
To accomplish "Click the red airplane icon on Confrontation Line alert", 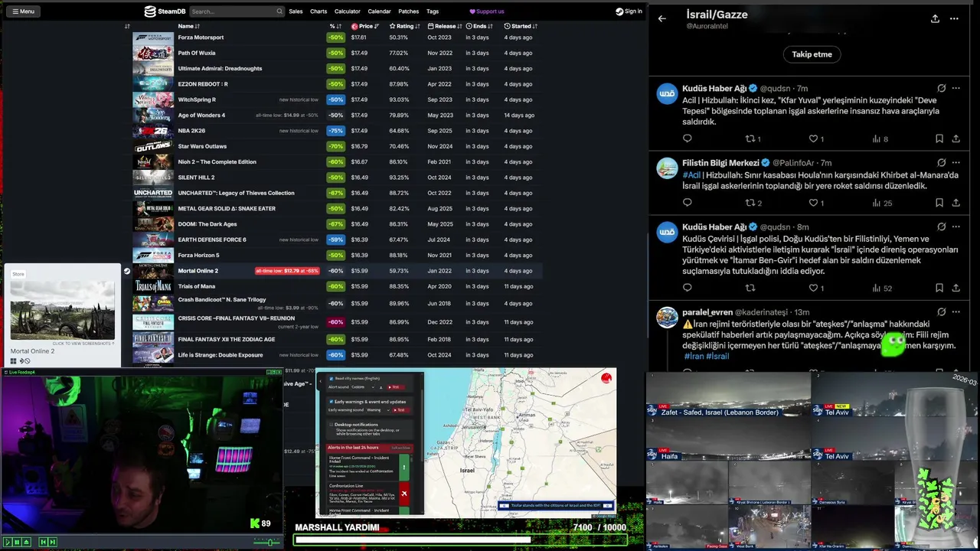I will [404, 494].
